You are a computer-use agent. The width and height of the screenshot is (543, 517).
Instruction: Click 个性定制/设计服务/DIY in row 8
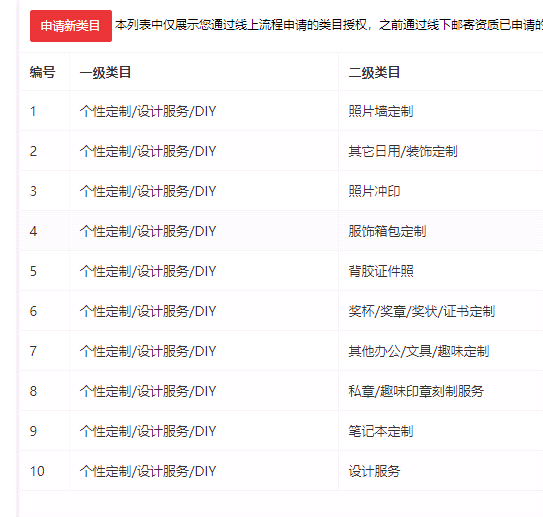[148, 391]
